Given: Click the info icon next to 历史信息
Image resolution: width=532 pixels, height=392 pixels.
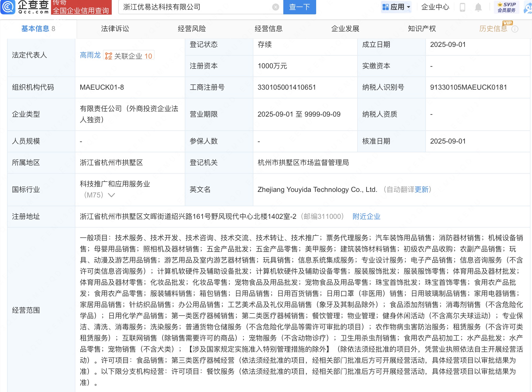Looking at the screenshot, I should pos(515,29).
